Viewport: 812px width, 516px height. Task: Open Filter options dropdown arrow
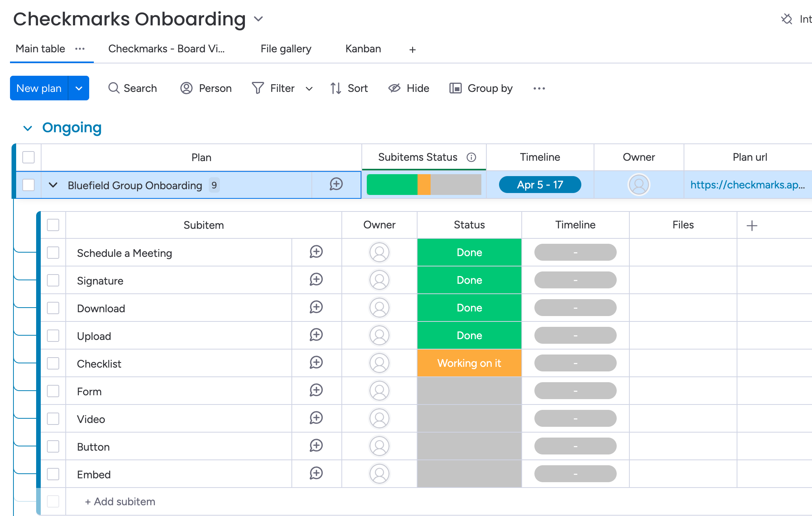(x=309, y=89)
